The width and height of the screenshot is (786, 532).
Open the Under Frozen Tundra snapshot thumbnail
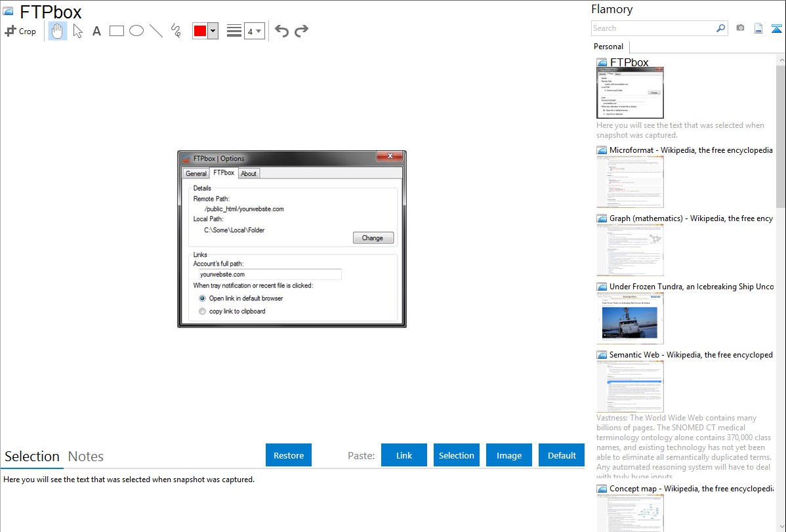click(x=630, y=318)
